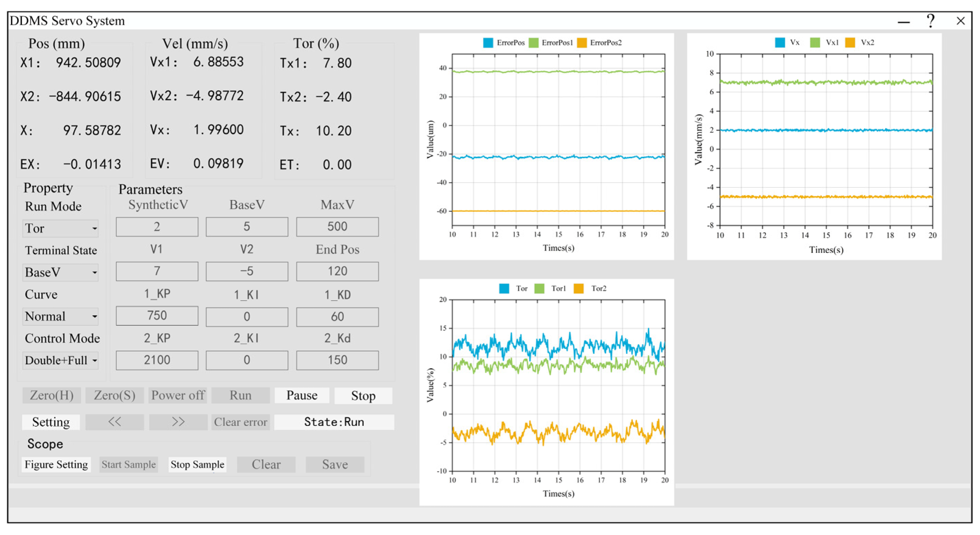Click the orange Vx2 legend swatch
Viewport: 980px width, 535px height.
(x=850, y=43)
